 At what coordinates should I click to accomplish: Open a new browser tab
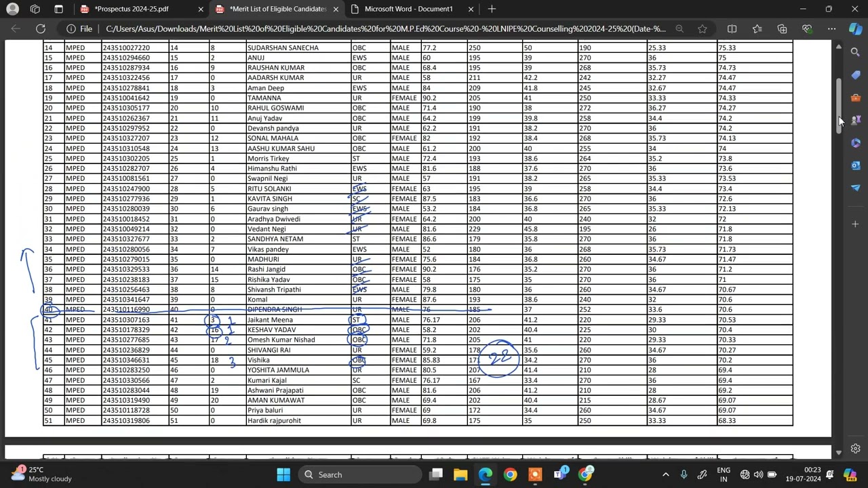point(492,9)
